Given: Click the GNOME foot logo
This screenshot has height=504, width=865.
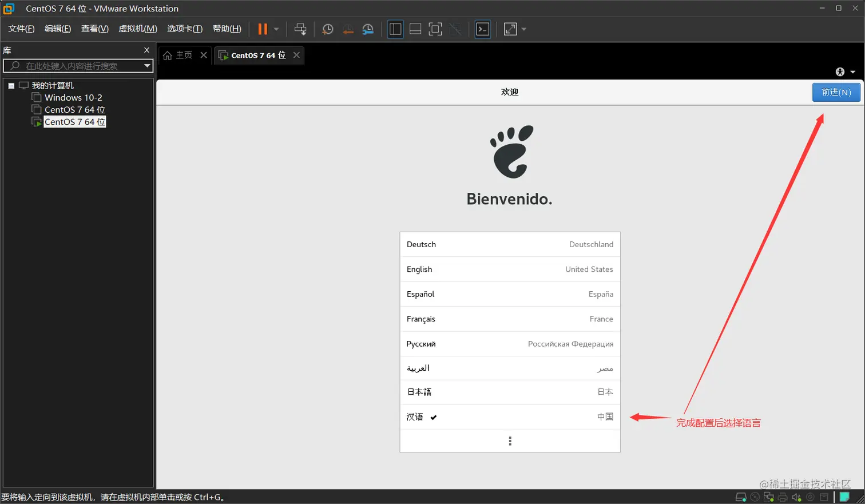Looking at the screenshot, I should point(511,152).
